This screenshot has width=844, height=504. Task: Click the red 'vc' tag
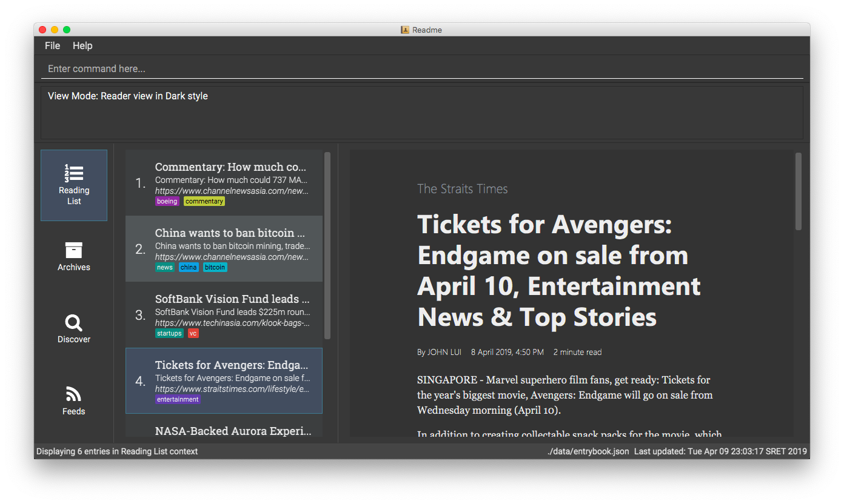click(x=193, y=333)
